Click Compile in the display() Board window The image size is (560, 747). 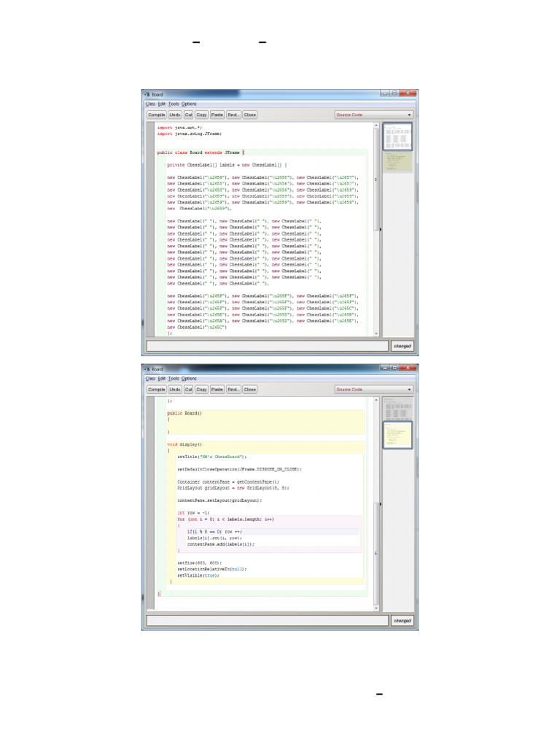(157, 390)
